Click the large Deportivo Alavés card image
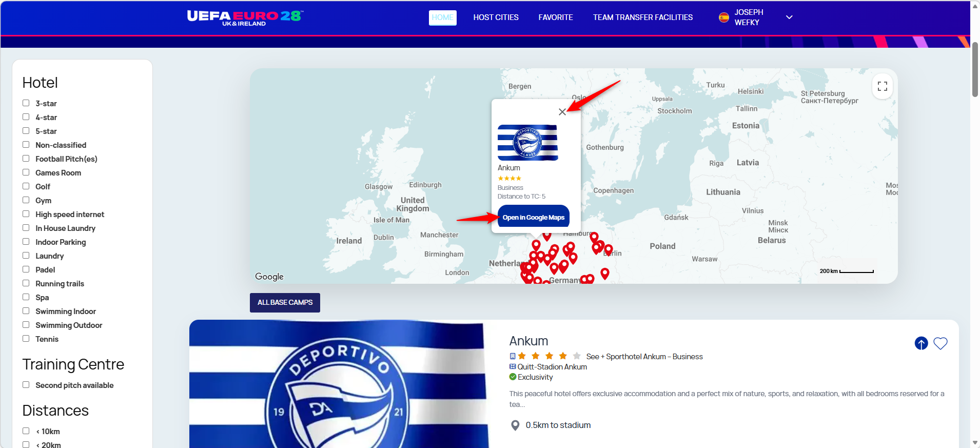 339,384
